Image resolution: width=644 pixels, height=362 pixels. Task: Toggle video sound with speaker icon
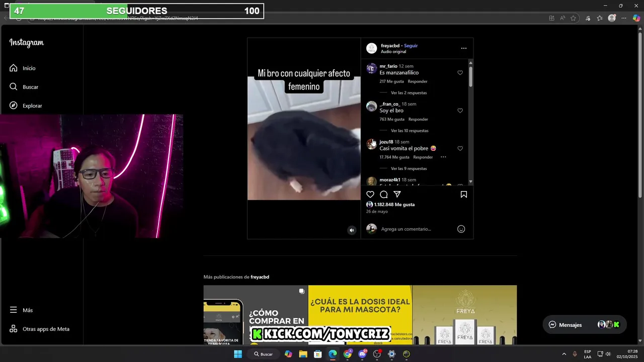(352, 230)
